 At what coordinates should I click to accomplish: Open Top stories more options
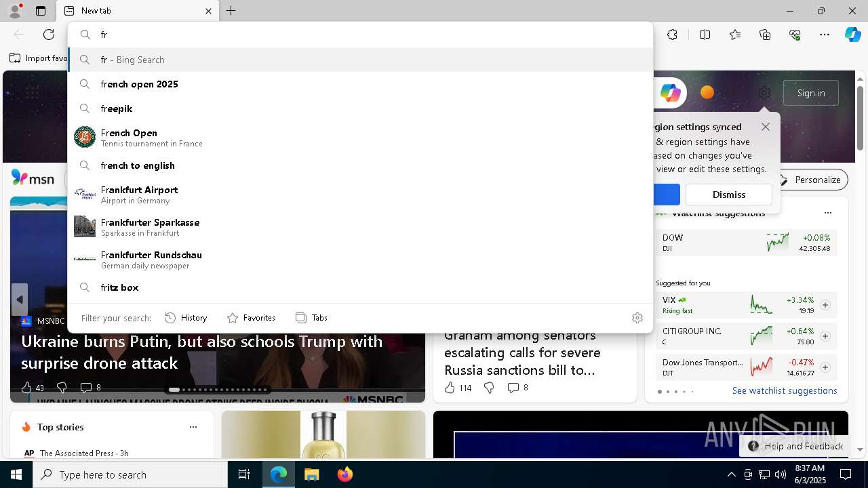tap(193, 427)
